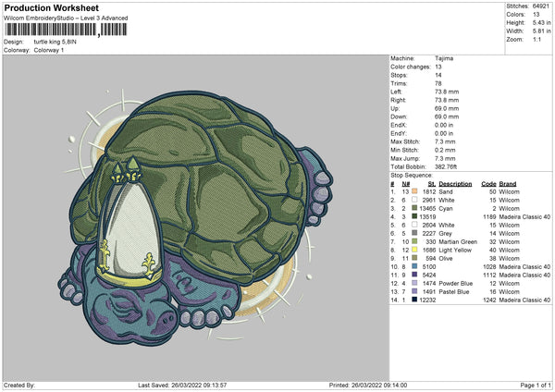Click the Machine value 'Tajima'
This screenshot has height=392, width=555.
[444, 58]
